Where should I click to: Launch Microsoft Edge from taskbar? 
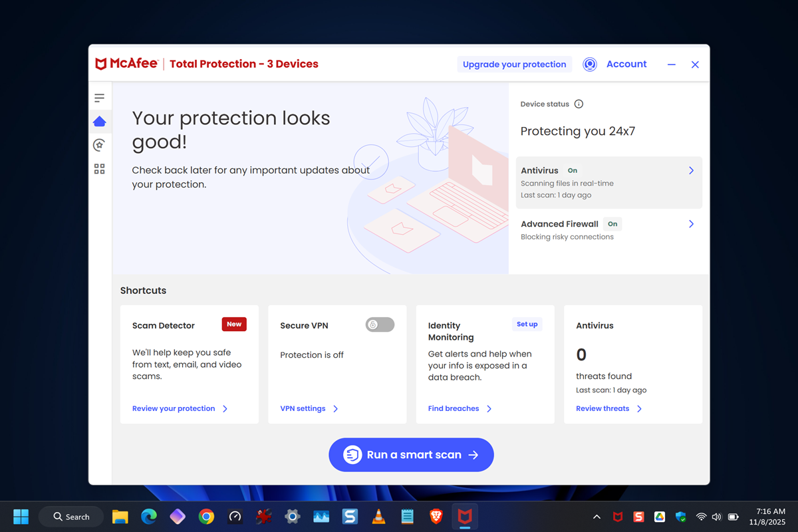click(x=148, y=517)
